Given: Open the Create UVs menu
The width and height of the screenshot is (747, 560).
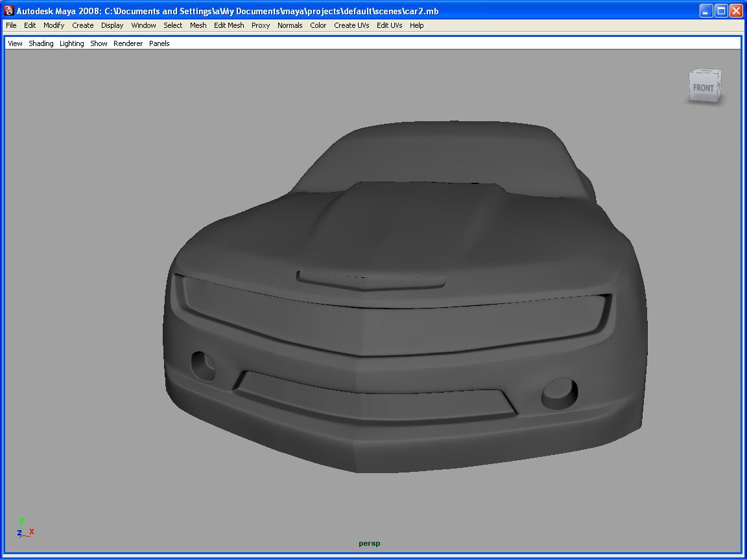Looking at the screenshot, I should [x=351, y=25].
